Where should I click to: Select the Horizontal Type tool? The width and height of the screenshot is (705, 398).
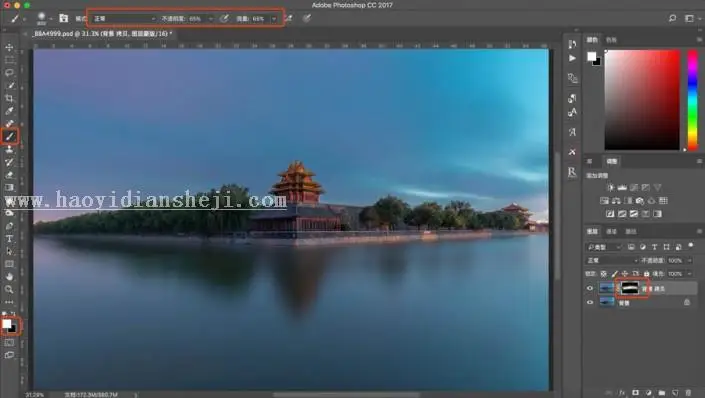click(x=9, y=238)
